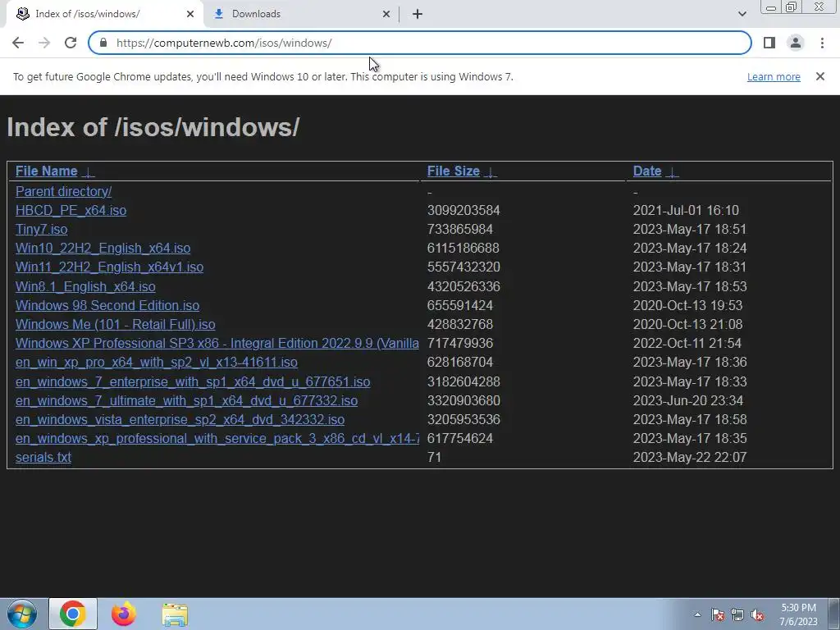The image size is (840, 630).
Task: Select date 2021-Jul-01 16:10
Action: 686,210
